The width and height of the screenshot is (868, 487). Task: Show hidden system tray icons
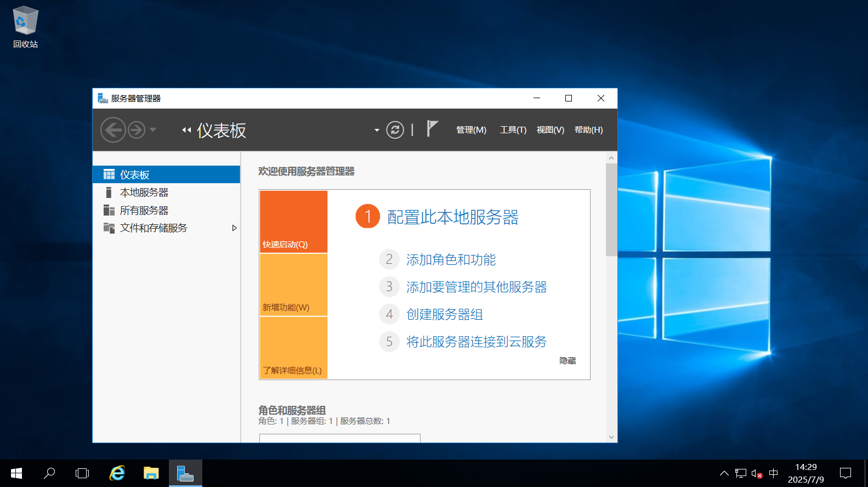pyautogui.click(x=724, y=473)
